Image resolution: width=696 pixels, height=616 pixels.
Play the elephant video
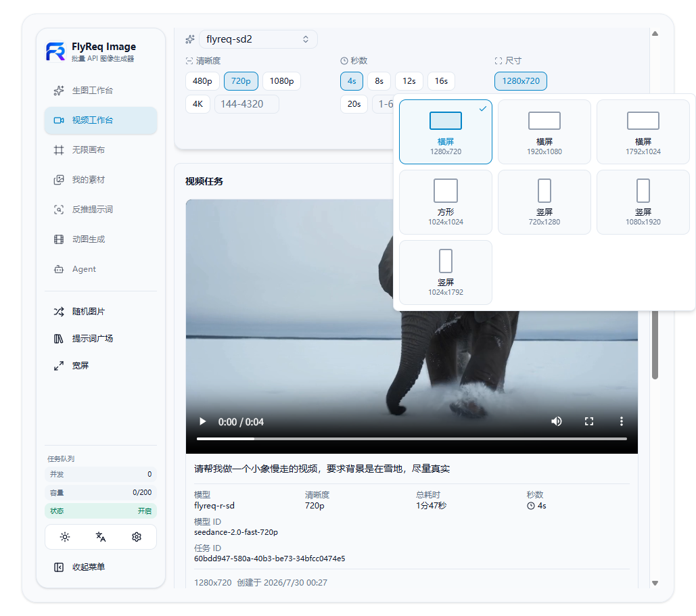tap(202, 421)
